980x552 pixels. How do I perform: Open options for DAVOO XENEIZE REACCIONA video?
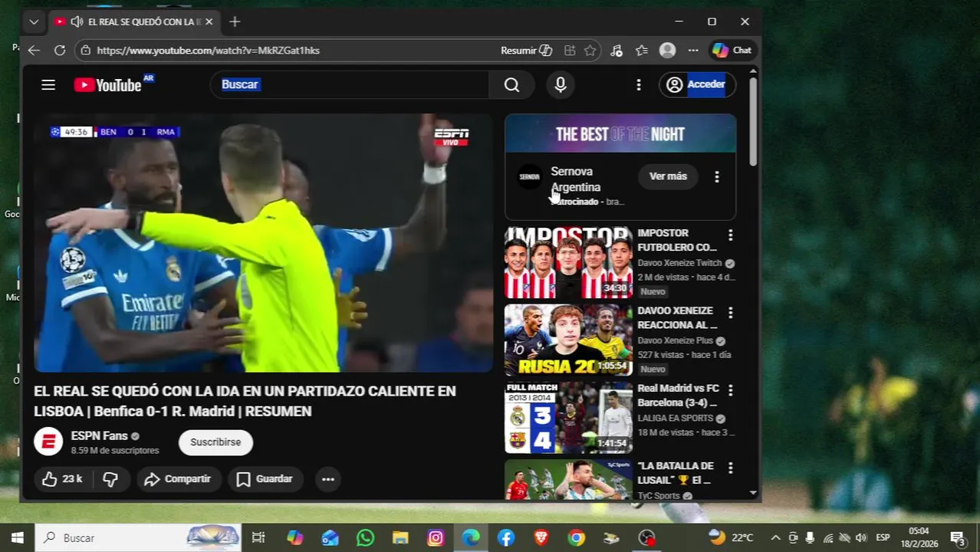730,313
